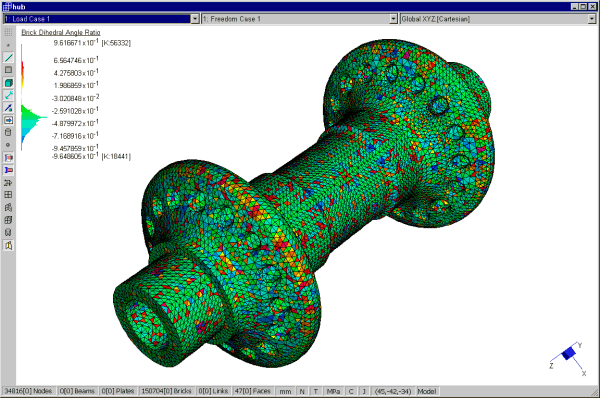600x398 pixels.
Task: Click the red-blue load attribute icon
Action: click(8, 158)
